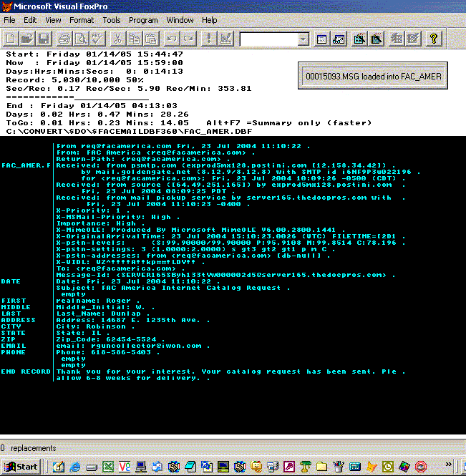Viewport: 466px width, 476px height.
Task: Click the Run exclamation mark icon
Action: [x=209, y=39]
